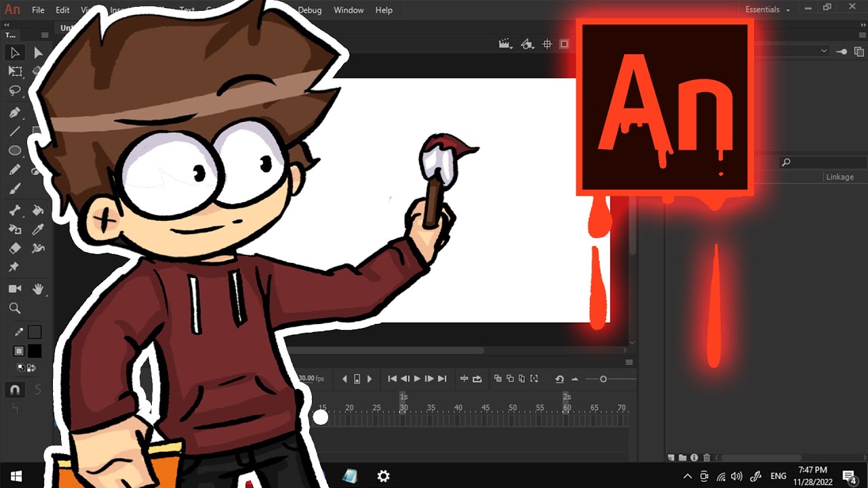
Task: Reset to black and white colors
Action: point(21,367)
